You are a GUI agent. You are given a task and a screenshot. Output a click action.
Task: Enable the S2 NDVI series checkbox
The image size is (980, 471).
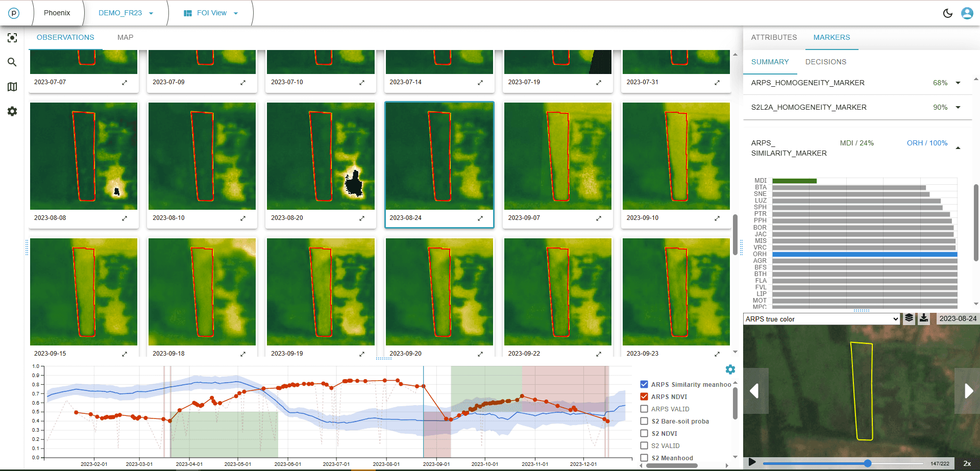[644, 433]
